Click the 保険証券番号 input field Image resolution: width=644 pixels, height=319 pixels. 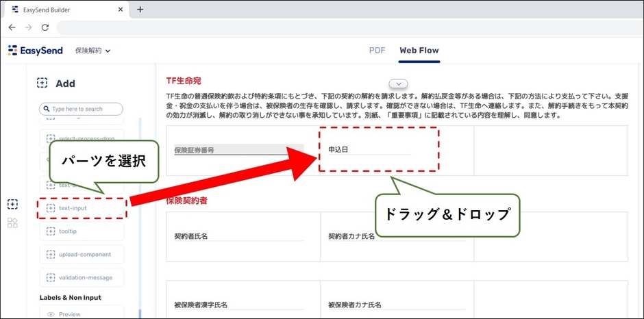(238, 151)
